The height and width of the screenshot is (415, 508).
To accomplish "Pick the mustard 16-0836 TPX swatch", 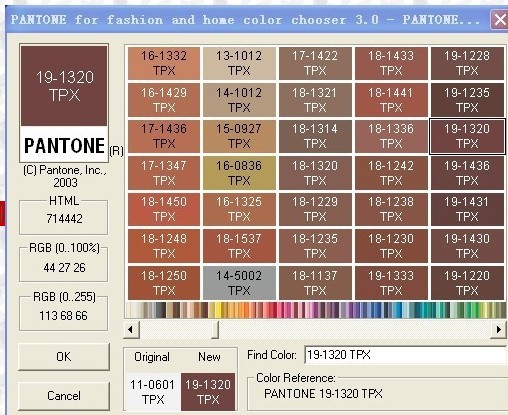I will click(239, 173).
